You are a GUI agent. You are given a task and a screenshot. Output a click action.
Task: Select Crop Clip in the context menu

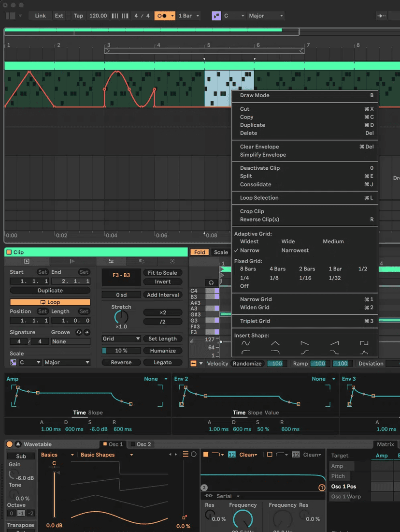(252, 211)
